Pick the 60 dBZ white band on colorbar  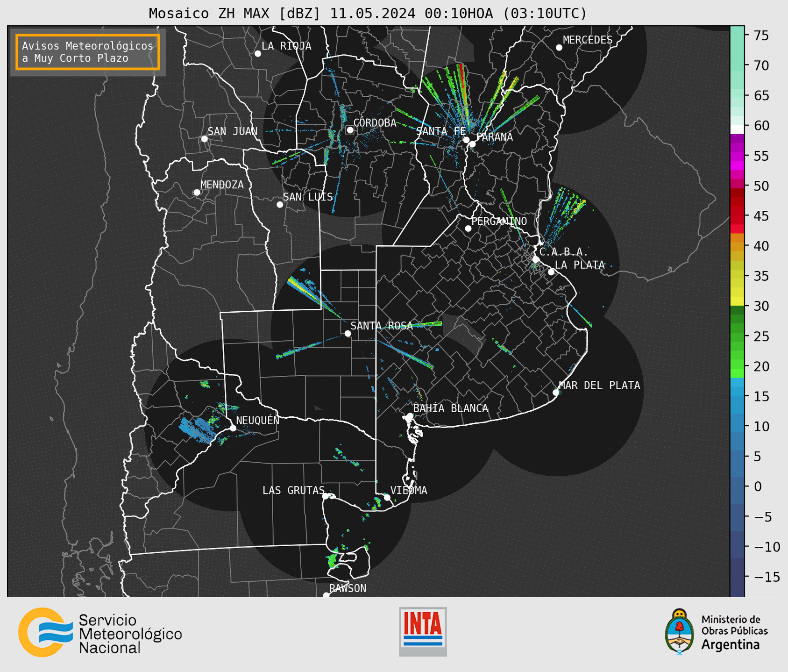coord(737,129)
